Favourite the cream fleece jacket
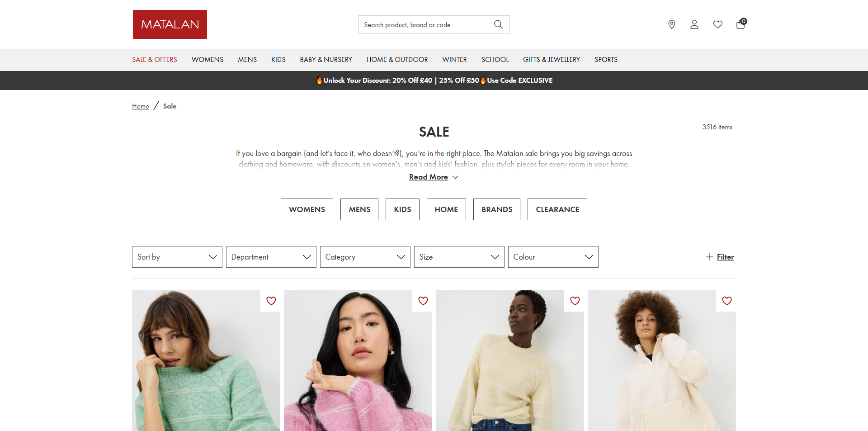The width and height of the screenshot is (868, 431). pyautogui.click(x=727, y=301)
